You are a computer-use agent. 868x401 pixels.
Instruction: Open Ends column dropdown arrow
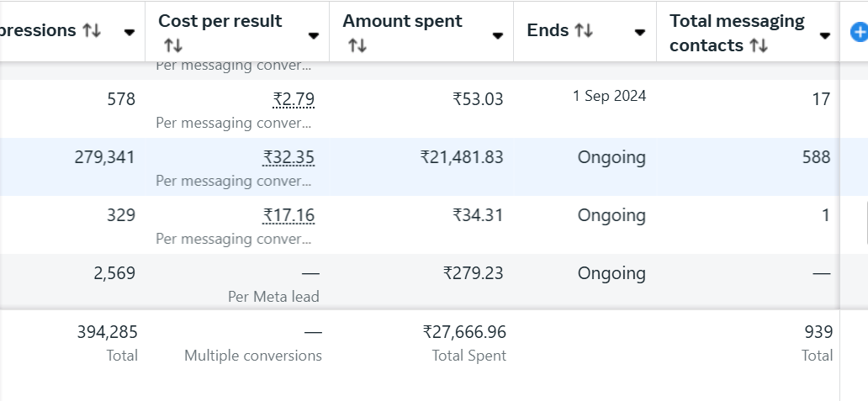(640, 33)
